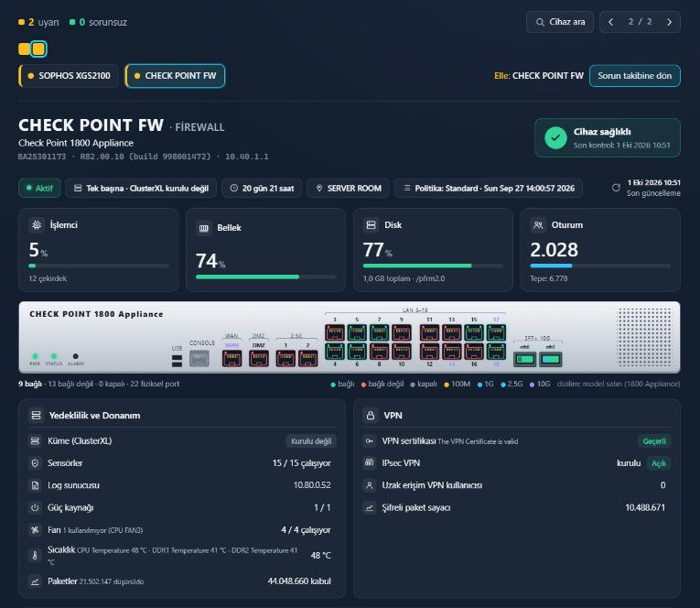Click the Bellek memory icon

point(203,228)
